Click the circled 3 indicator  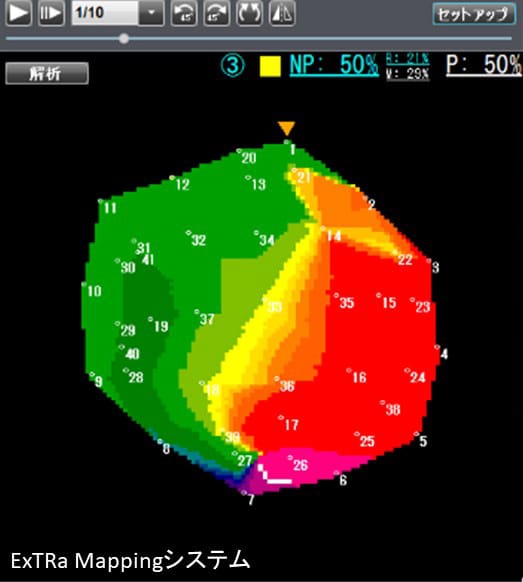pyautogui.click(x=233, y=66)
